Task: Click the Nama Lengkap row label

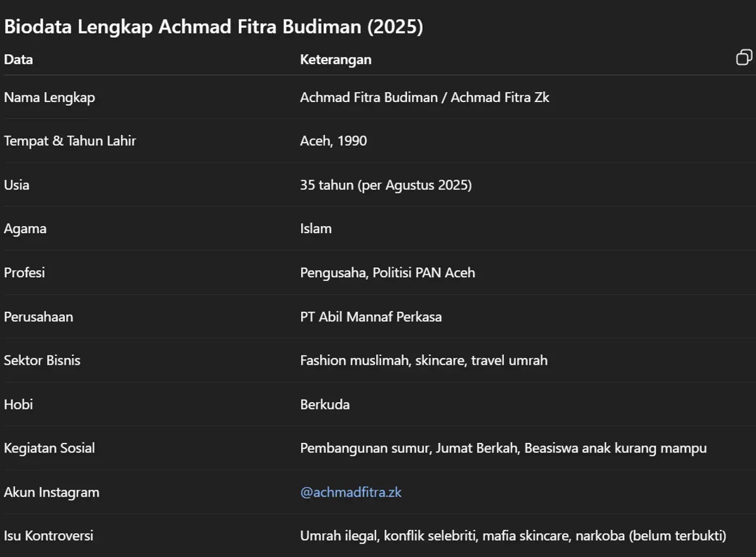Action: coord(49,98)
